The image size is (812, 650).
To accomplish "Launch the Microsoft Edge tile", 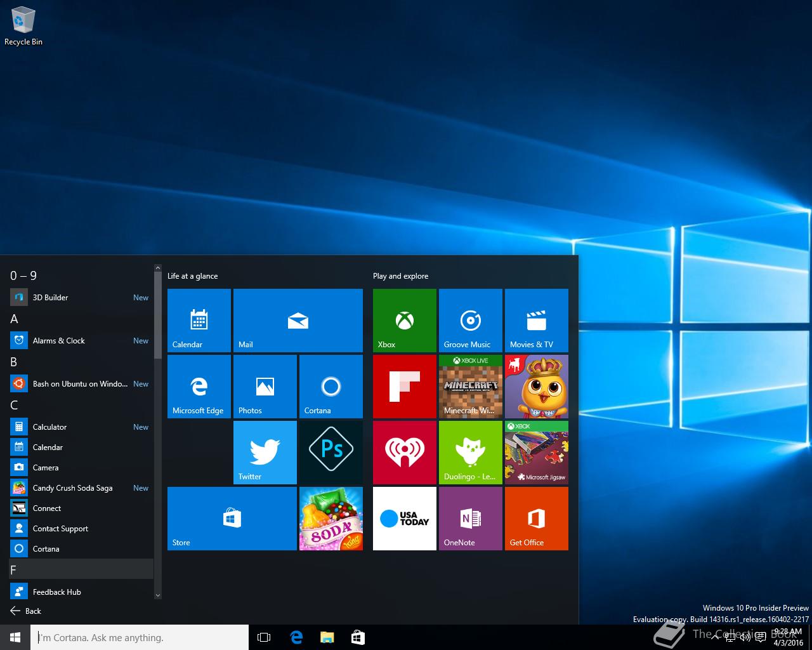I will [x=199, y=387].
